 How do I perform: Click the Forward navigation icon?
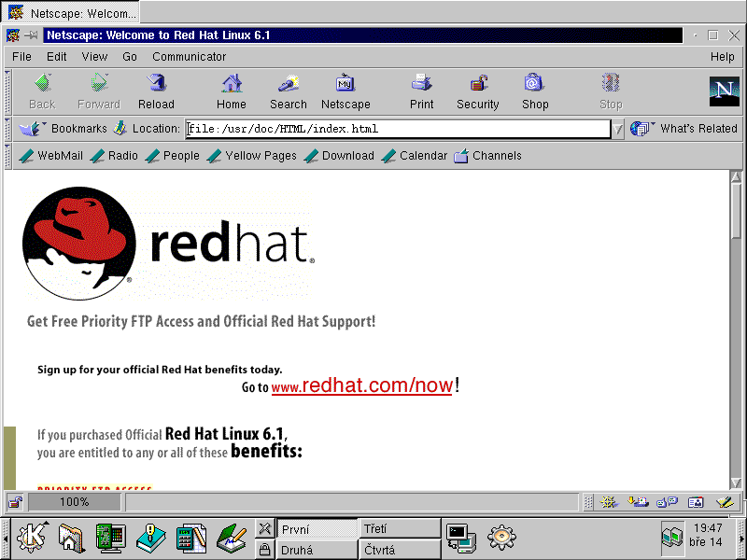click(x=99, y=84)
